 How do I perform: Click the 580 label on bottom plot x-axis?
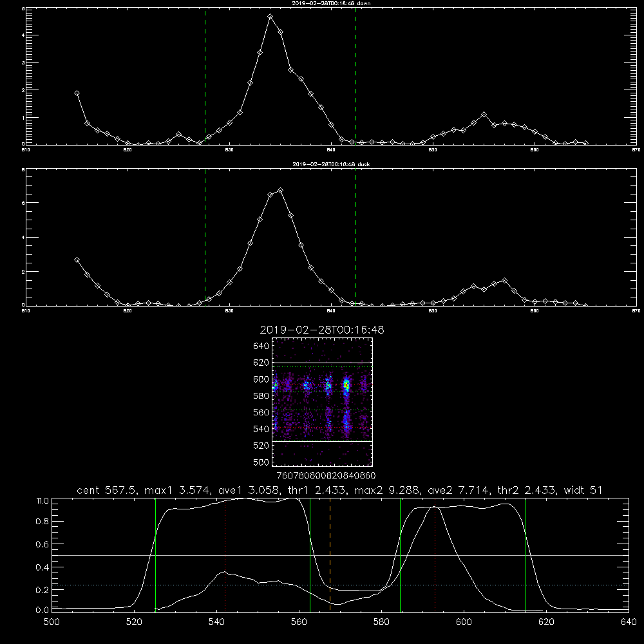pyautogui.click(x=381, y=622)
